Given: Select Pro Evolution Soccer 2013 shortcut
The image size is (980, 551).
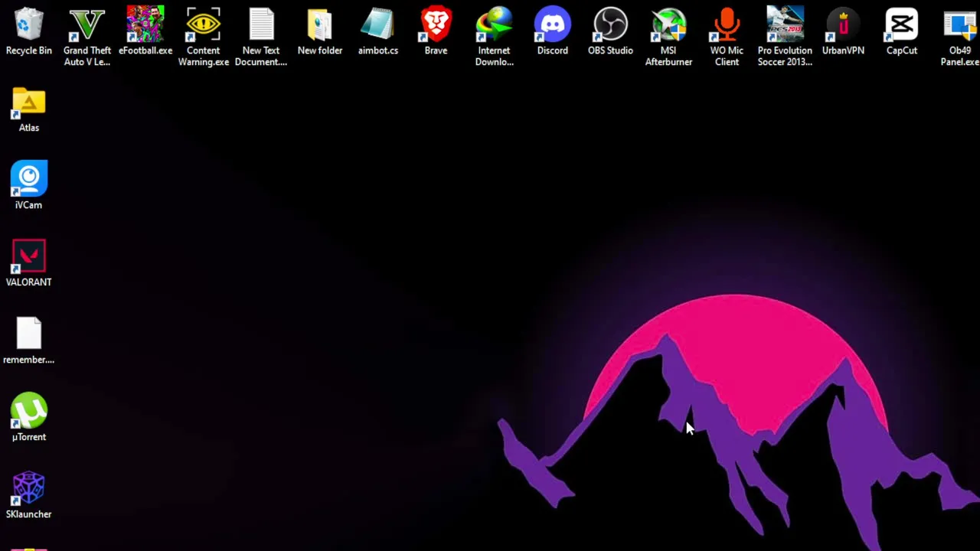Looking at the screenshot, I should point(786,36).
